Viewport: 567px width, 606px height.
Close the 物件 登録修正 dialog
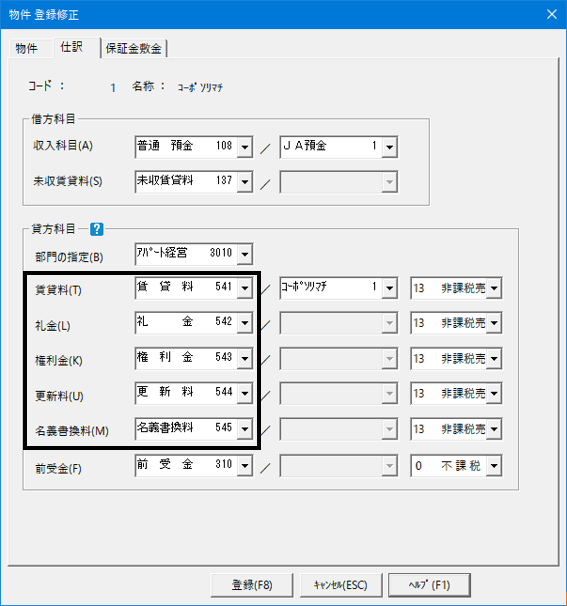click(x=552, y=14)
